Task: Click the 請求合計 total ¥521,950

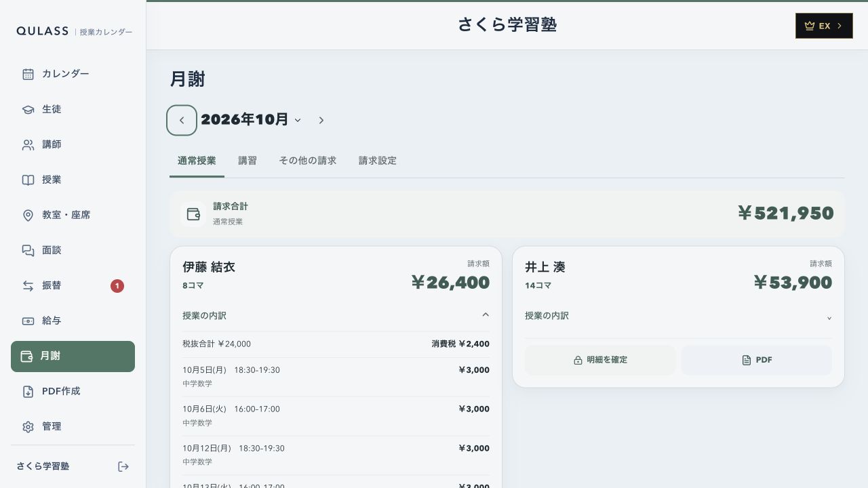Action: pyautogui.click(x=785, y=213)
